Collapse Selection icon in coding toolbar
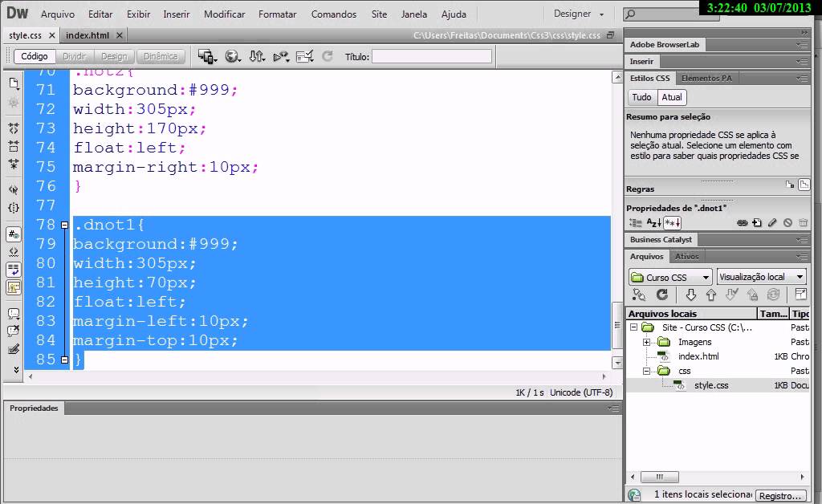This screenshot has width=822, height=504. coord(14,146)
